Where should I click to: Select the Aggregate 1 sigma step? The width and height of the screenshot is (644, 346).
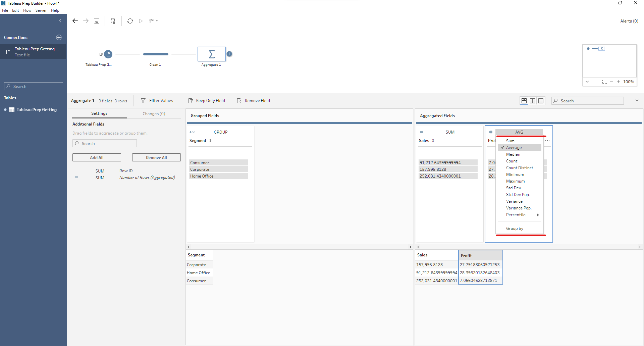pyautogui.click(x=212, y=54)
